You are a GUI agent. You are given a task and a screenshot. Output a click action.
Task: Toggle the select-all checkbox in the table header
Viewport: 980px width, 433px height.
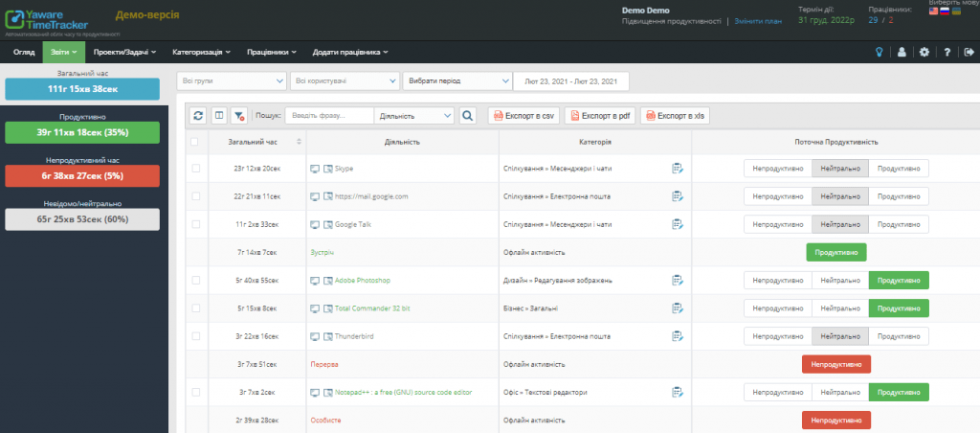coord(196,142)
